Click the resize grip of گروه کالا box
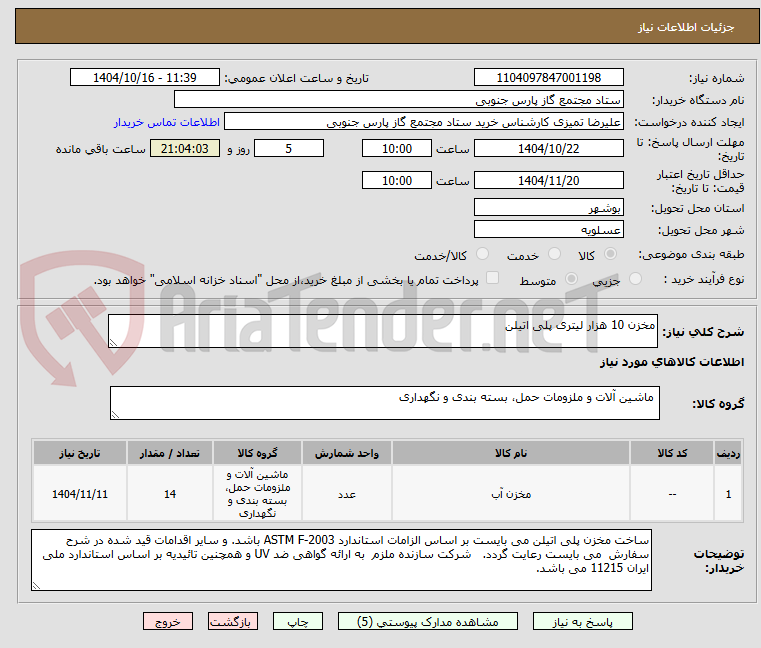Viewport: 761px width, 648px height. [116, 414]
